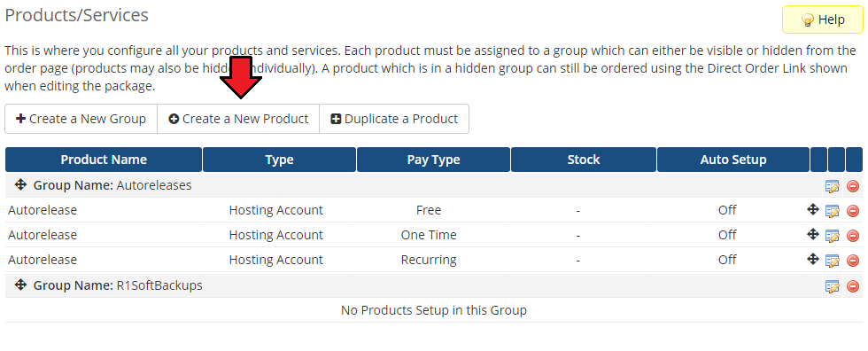This screenshot has height=351, width=868.
Task: Edit the R1SoftBackups group
Action: coord(832,286)
